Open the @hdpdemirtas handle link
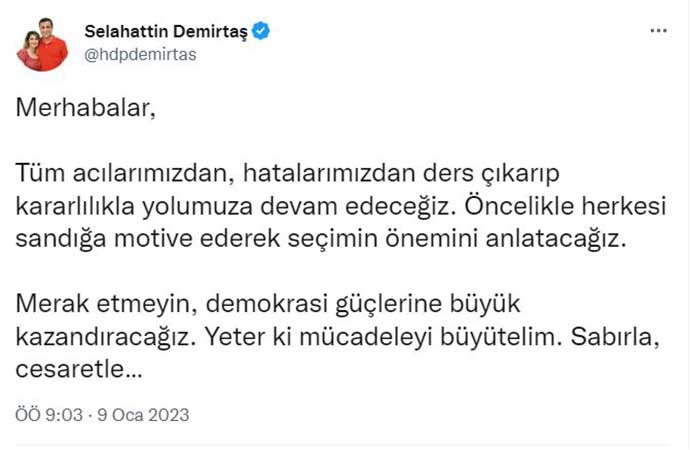 (140, 55)
